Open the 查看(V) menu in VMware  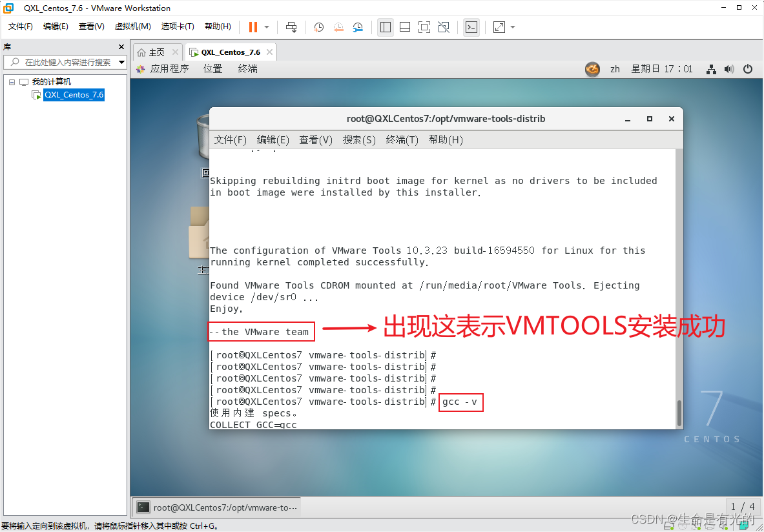pos(92,26)
